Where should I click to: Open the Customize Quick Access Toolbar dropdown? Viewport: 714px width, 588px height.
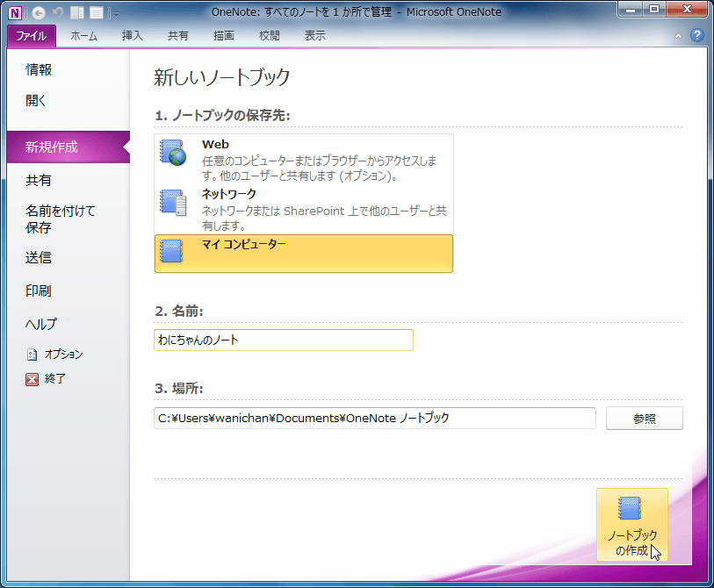(x=116, y=14)
